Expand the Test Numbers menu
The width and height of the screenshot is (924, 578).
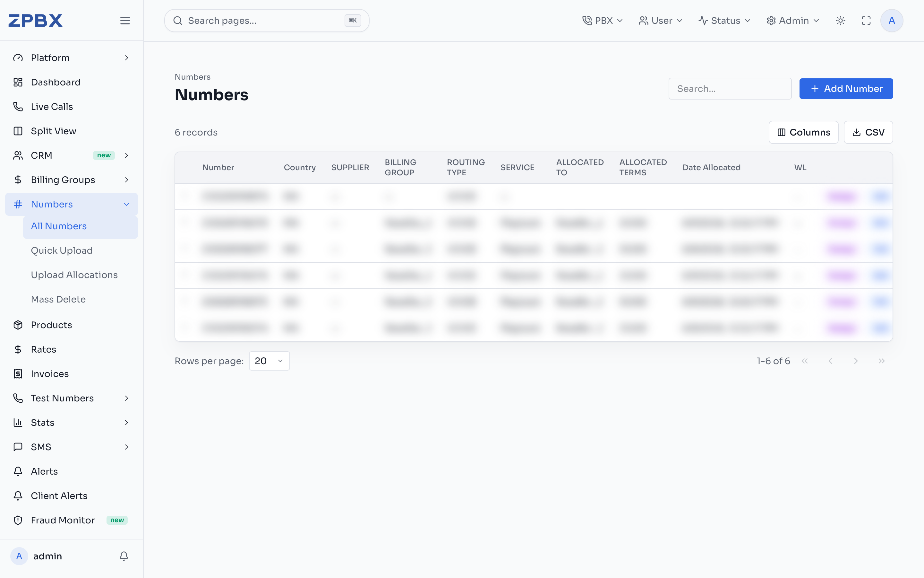[x=72, y=398]
